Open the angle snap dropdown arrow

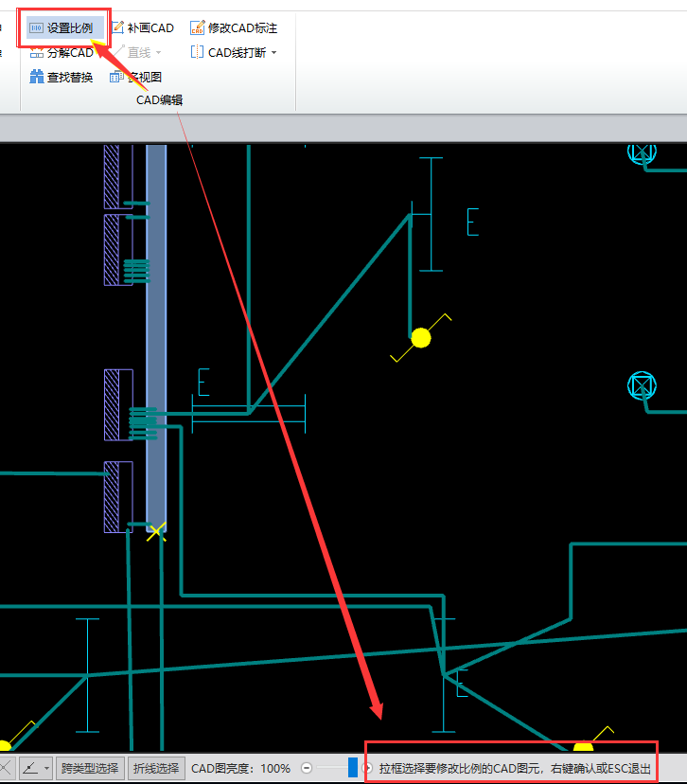pyautogui.click(x=46, y=768)
